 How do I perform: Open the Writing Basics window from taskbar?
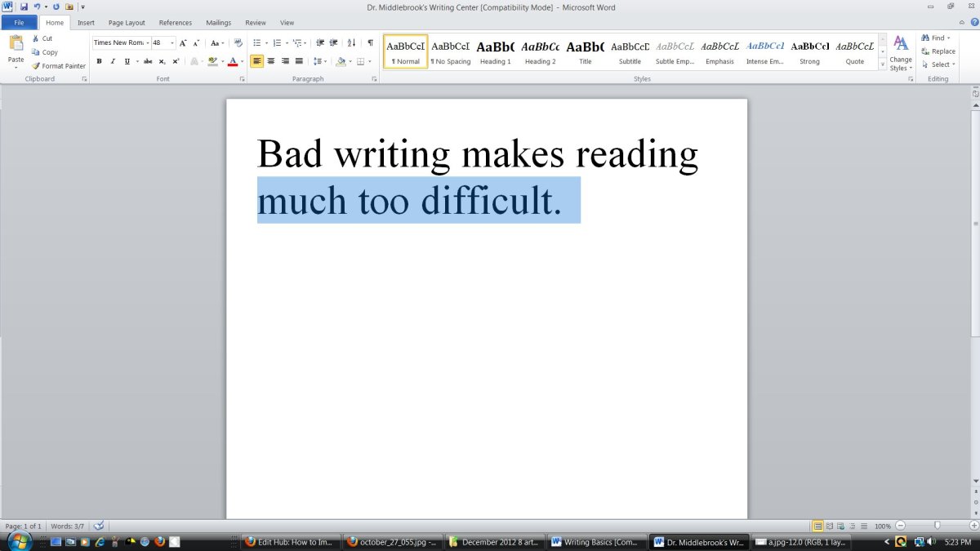point(597,541)
